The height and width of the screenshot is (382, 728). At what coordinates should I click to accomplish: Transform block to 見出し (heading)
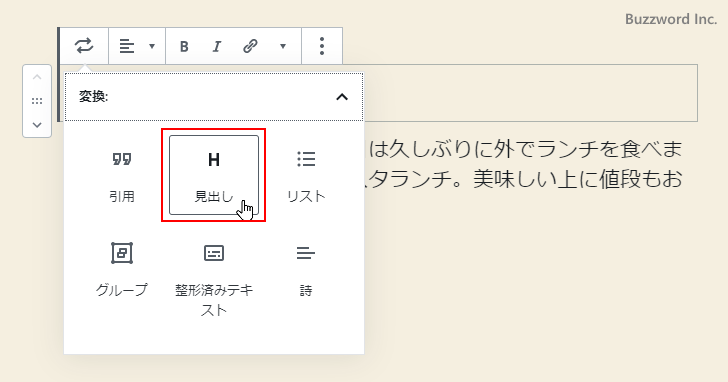[214, 175]
